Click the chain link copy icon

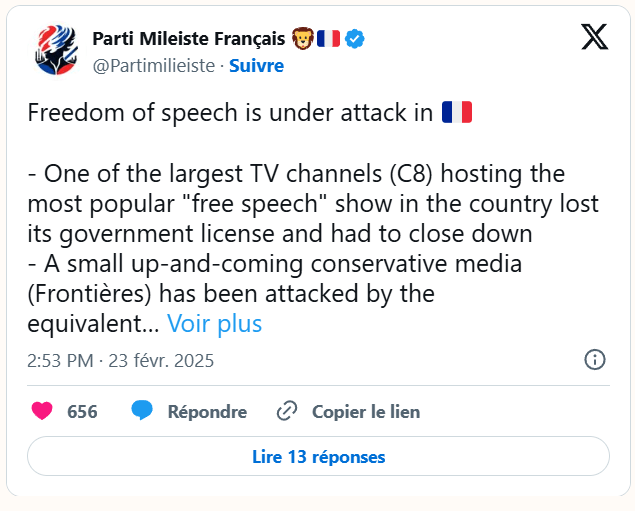tap(287, 411)
